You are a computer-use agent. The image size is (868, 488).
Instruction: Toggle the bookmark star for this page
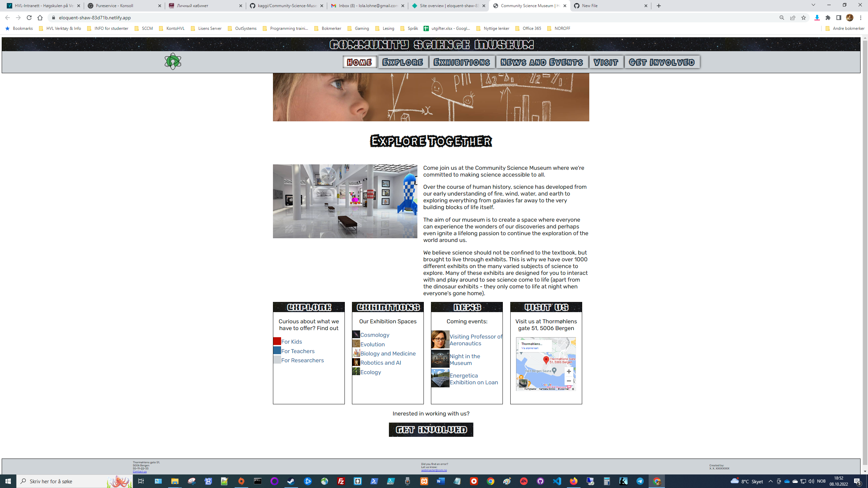tap(803, 17)
